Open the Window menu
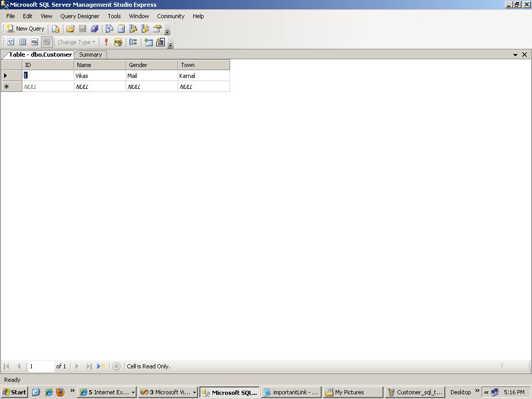Screen dimensions: 532x399 pos(139,16)
